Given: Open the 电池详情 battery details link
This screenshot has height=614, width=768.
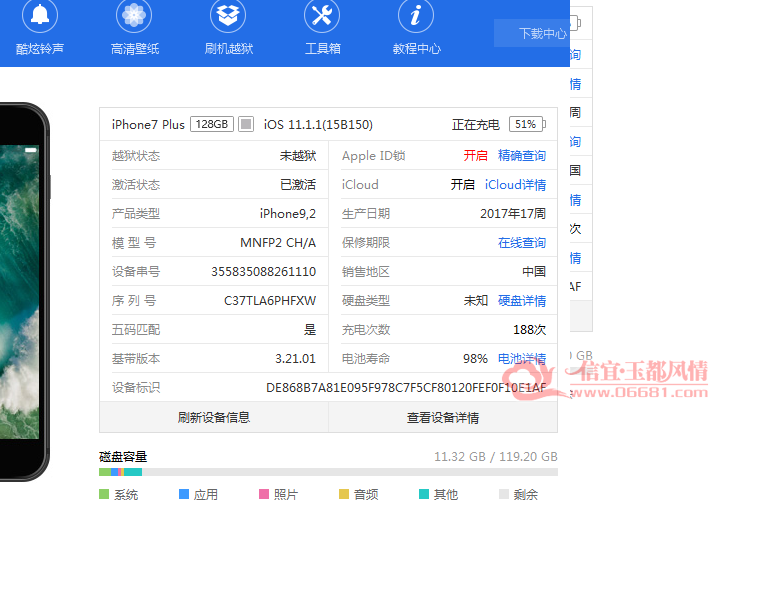Looking at the screenshot, I should click(522, 359).
